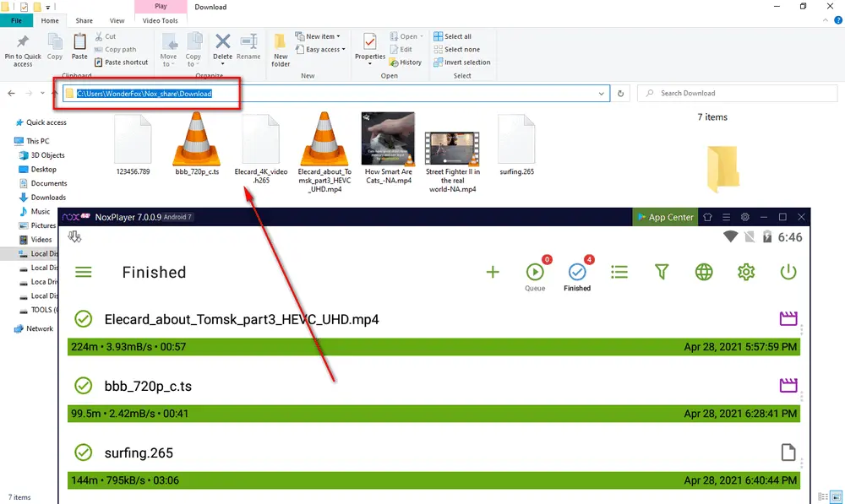Click the red Delete icon
The width and height of the screenshot is (845, 504).
pyautogui.click(x=222, y=41)
